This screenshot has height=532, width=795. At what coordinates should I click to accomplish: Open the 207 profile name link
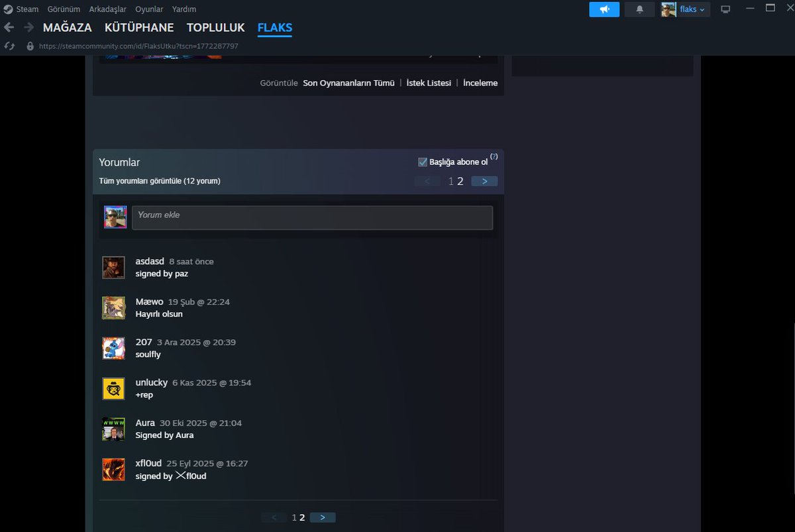coord(144,342)
